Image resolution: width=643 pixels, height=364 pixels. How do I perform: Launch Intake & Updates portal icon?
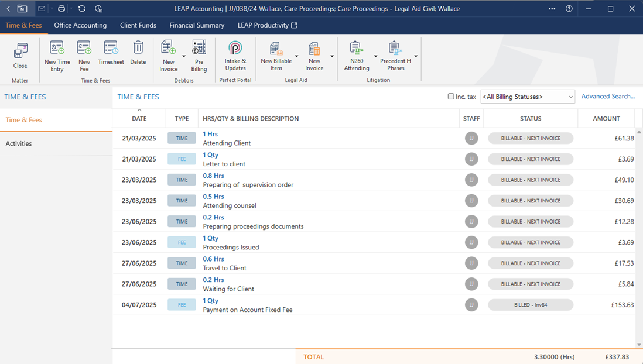click(x=235, y=48)
